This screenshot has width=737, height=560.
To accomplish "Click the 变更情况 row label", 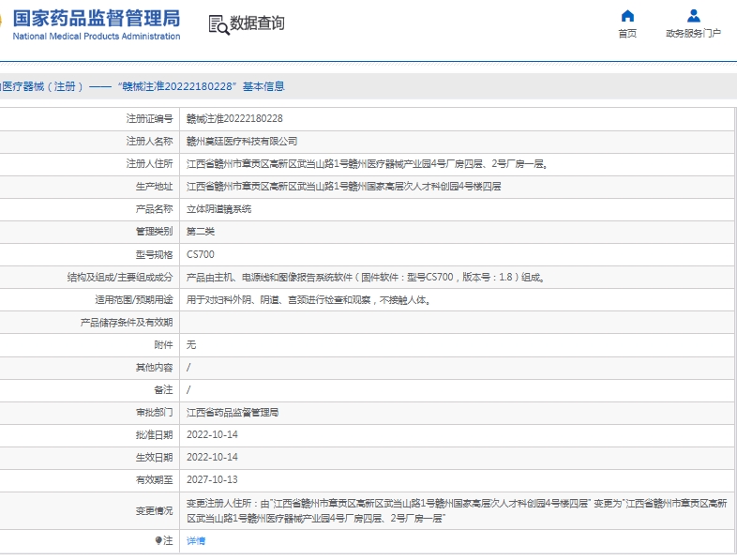I will coord(154,510).
